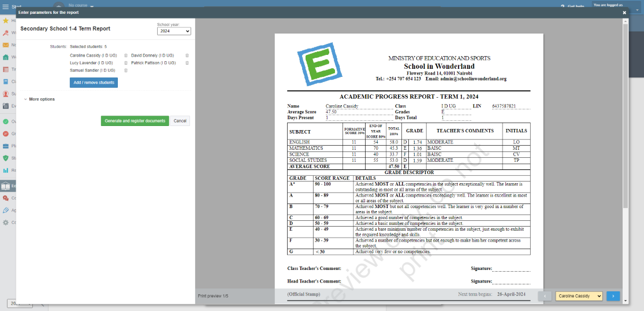
Task: Click the open book sidebar icon
Action: 6,186
